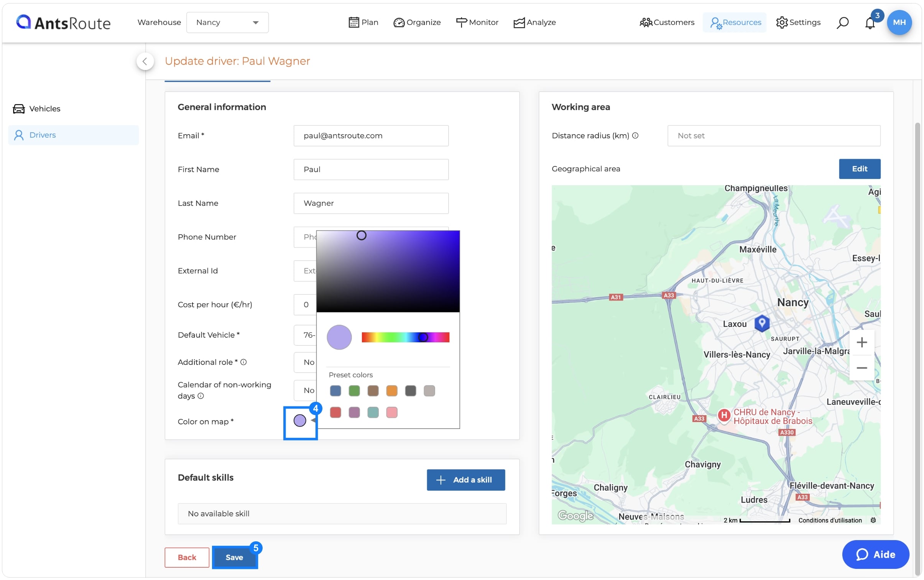Click the blue warehouse pin on map
Viewport: 924px width, 580px height.
click(762, 323)
